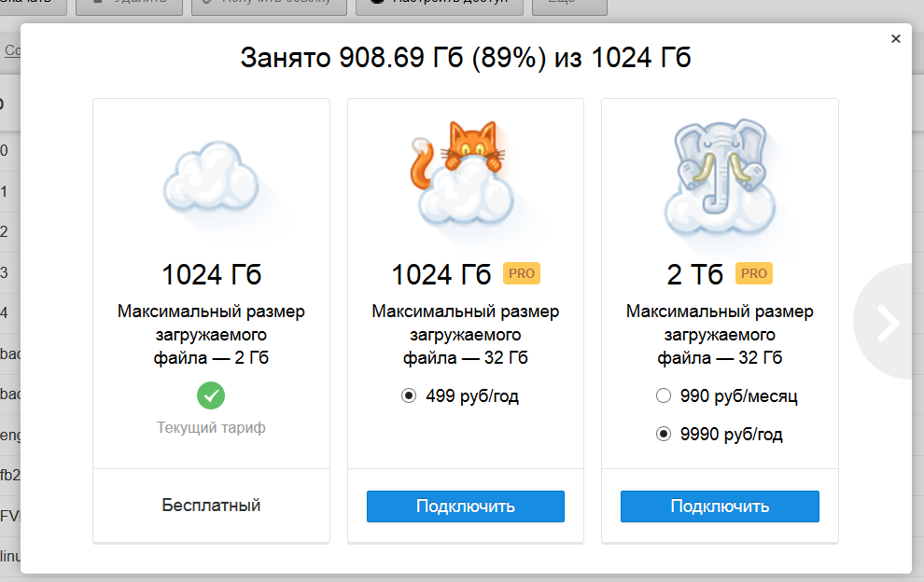This screenshot has width=924, height=582.
Task: Click the 2 Тб plan title
Action: click(x=695, y=274)
